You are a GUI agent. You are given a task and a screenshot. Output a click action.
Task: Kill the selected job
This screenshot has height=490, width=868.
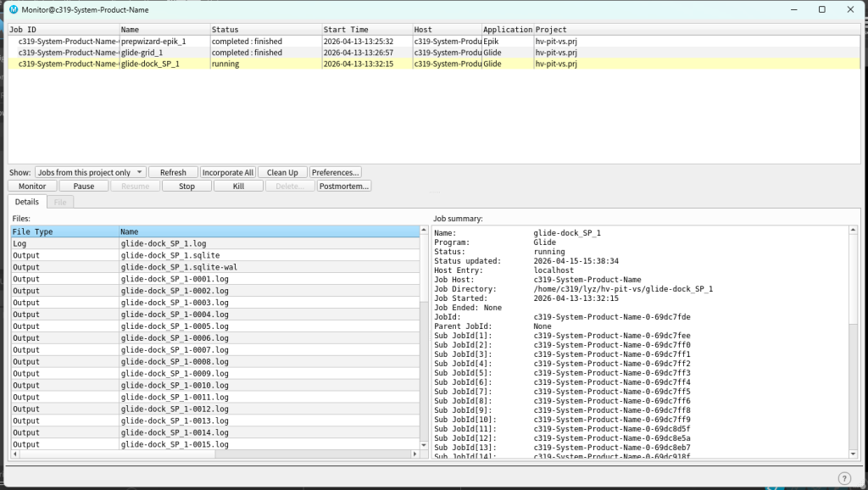tap(238, 186)
